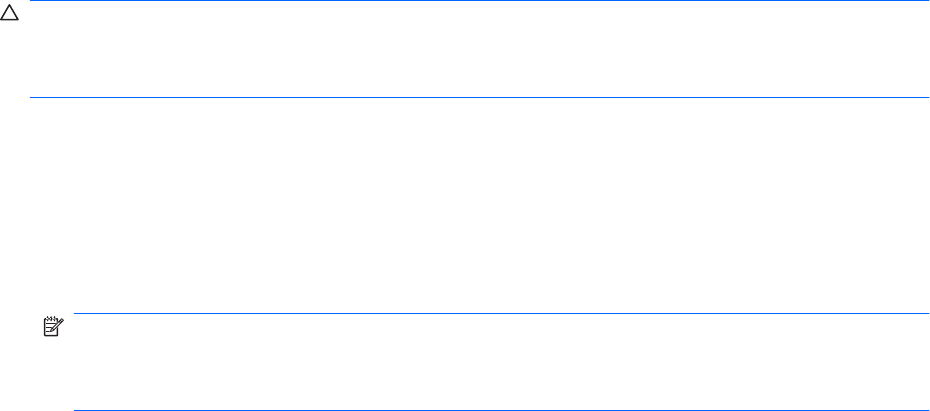
Task: Click the empty caution text area
Action: click(480, 50)
